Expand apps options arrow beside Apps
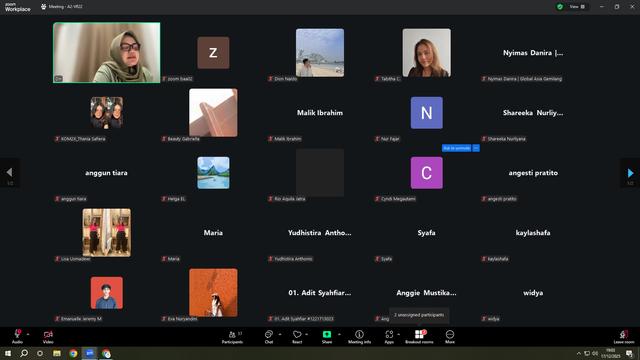The width and height of the screenshot is (640, 360). click(x=398, y=334)
